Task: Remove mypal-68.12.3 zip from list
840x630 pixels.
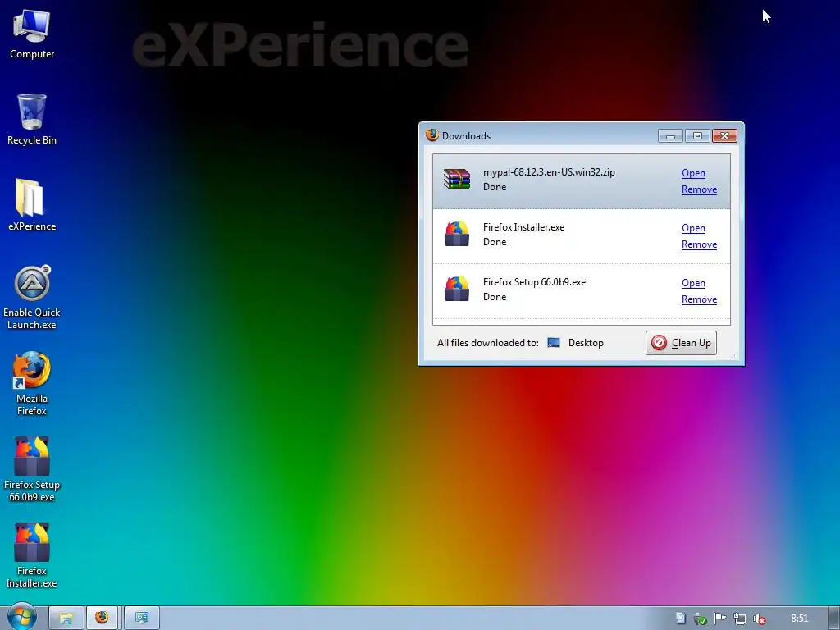Action: point(699,189)
